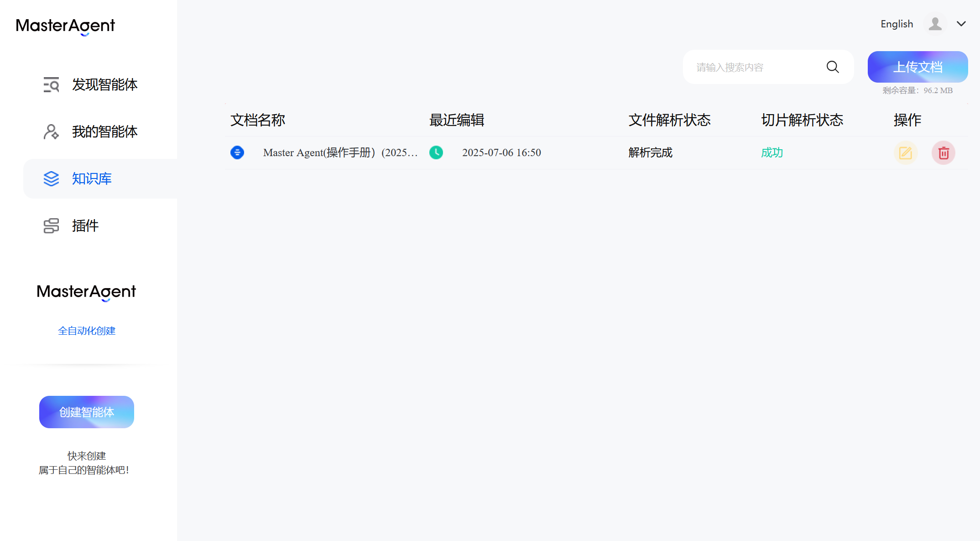Delete document with red trash icon

[944, 152]
